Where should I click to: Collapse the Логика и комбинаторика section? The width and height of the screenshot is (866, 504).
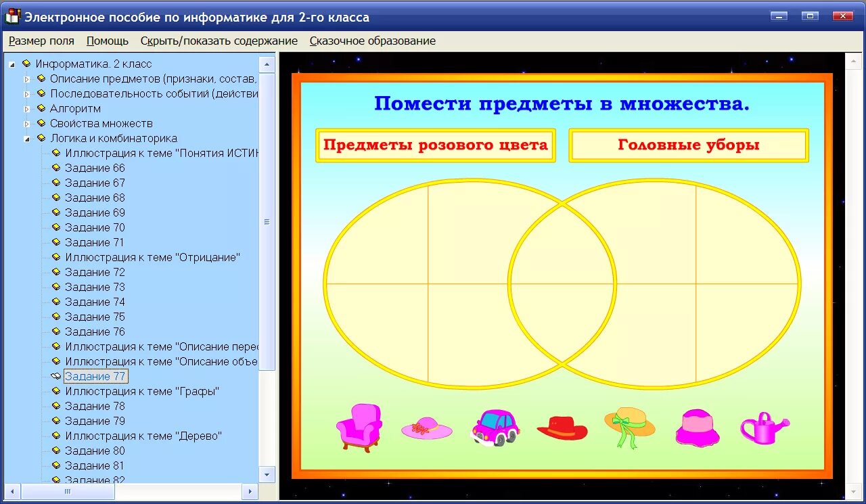point(27,139)
